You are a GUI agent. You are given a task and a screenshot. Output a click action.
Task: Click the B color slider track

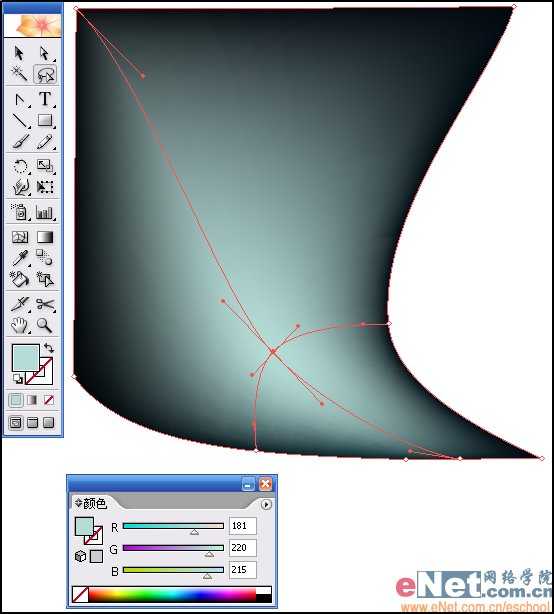(x=173, y=570)
